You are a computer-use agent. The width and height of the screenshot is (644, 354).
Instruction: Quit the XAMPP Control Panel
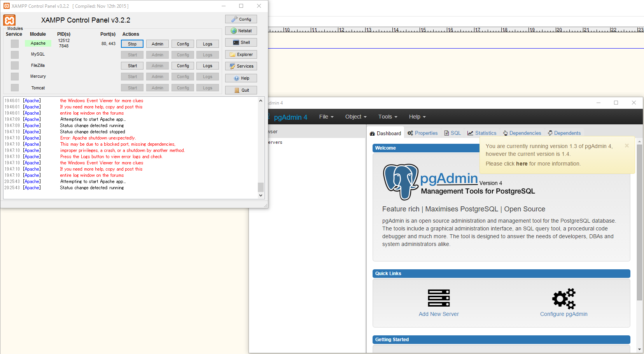coord(241,90)
